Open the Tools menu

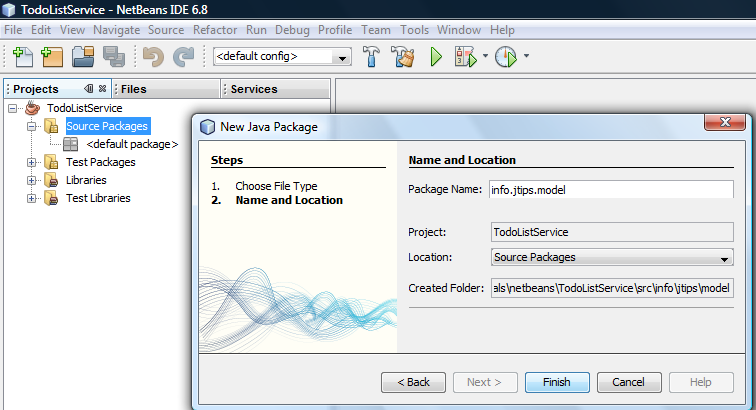coord(414,30)
